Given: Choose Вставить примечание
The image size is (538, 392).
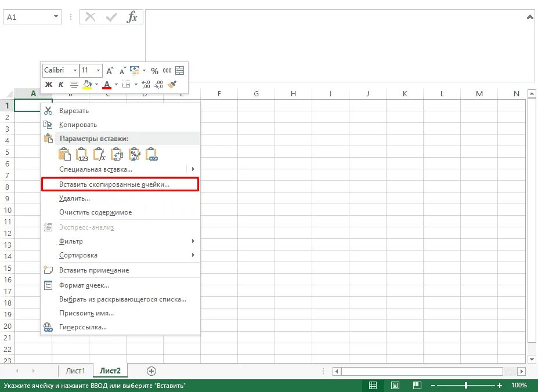Looking at the screenshot, I should pos(120,270).
